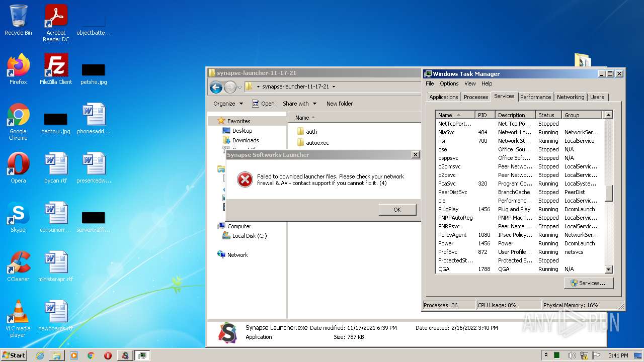Select the autoexec folder in Explorer

coord(312,143)
